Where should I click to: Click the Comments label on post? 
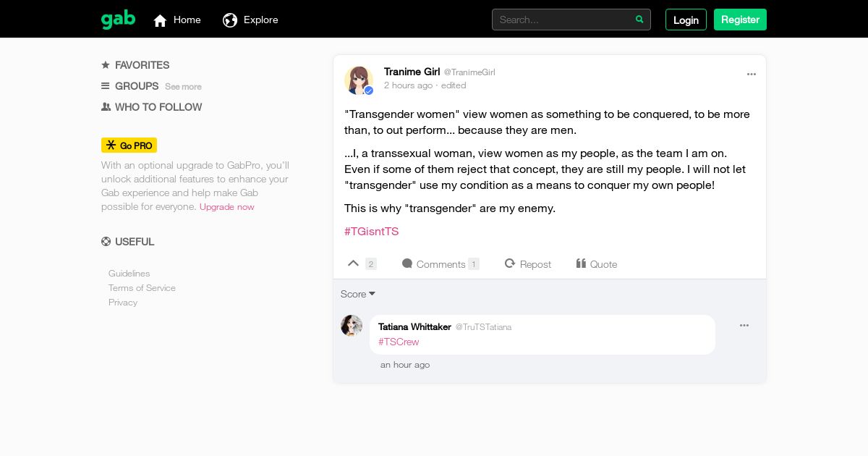point(441,264)
